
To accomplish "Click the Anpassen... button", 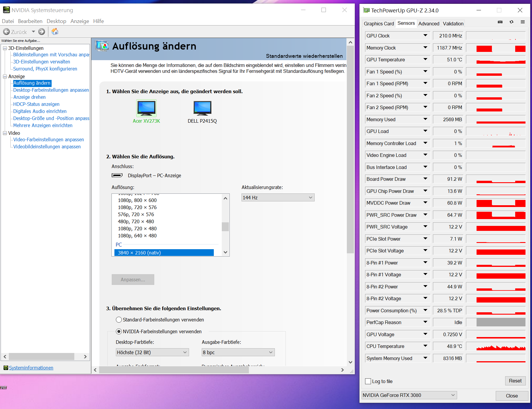I will (x=133, y=280).
